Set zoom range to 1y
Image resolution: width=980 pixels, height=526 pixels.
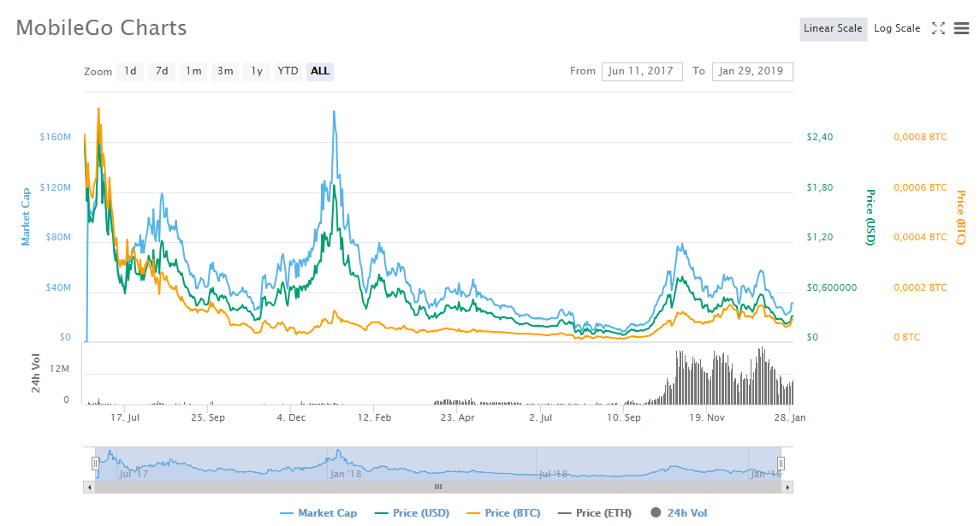coord(257,71)
